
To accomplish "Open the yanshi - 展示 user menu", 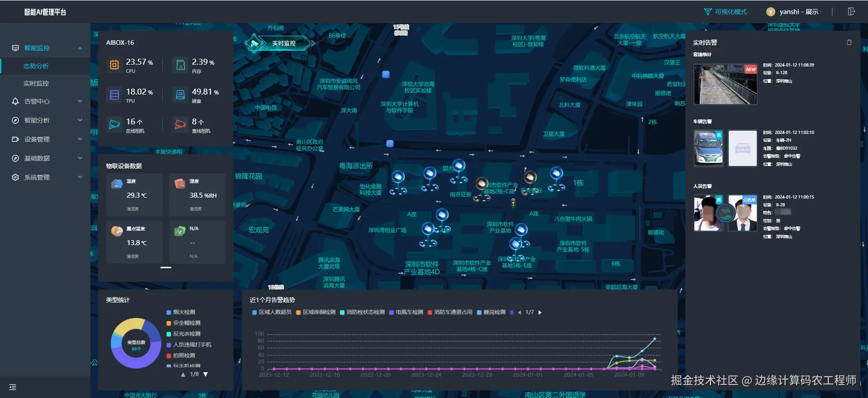I will click(793, 12).
